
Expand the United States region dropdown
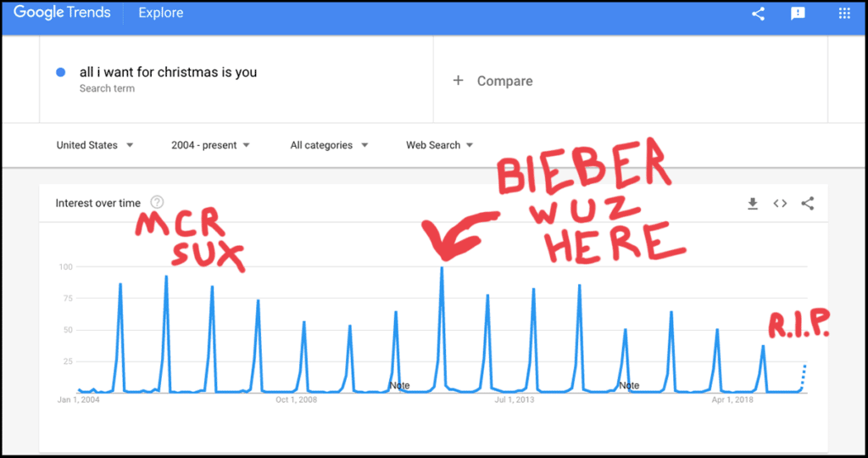pos(95,145)
